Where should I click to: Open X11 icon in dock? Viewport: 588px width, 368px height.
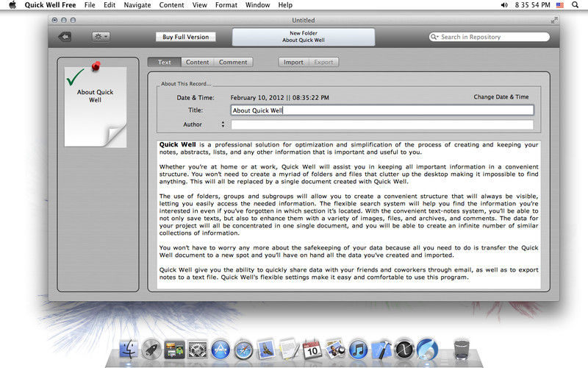pos(404,349)
